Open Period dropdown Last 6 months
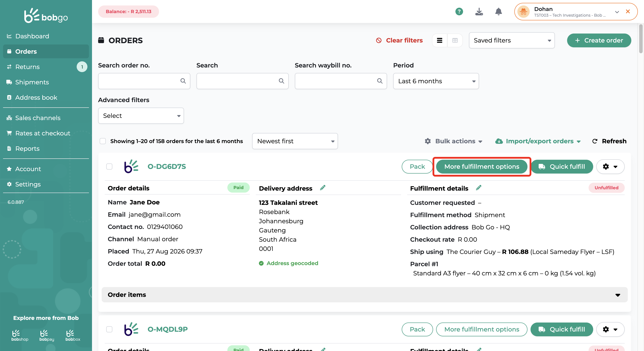 [x=436, y=81]
